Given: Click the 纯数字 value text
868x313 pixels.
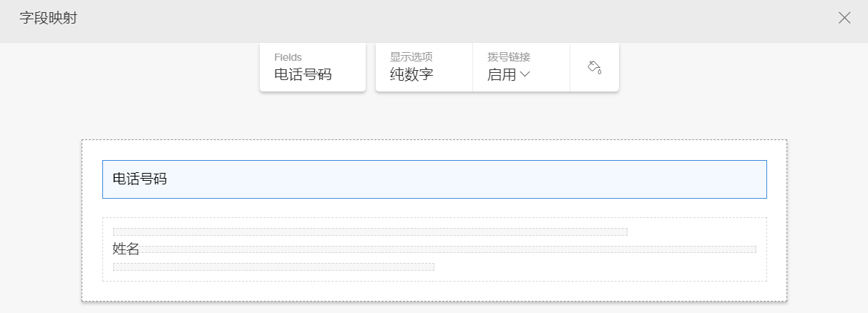Looking at the screenshot, I should [411, 74].
